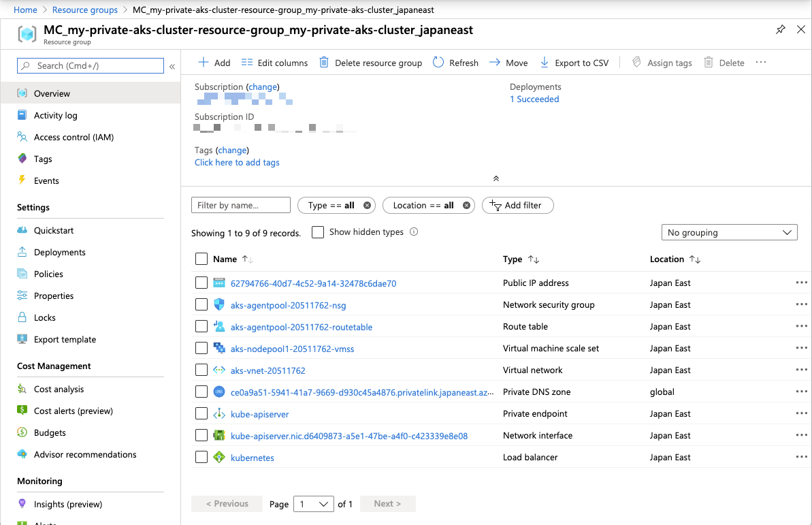The height and width of the screenshot is (525, 812).
Task: Click the kube-apiserver private endpoint icon
Action: coord(219,413)
